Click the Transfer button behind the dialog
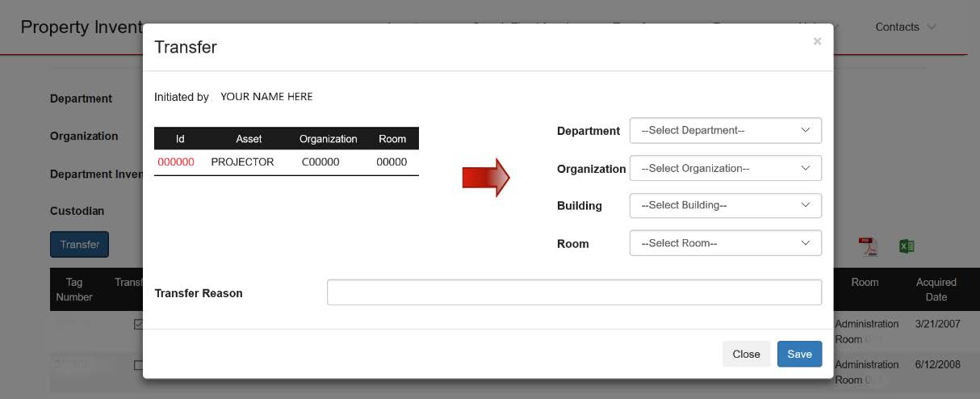This screenshot has width=980, height=399. 79,244
